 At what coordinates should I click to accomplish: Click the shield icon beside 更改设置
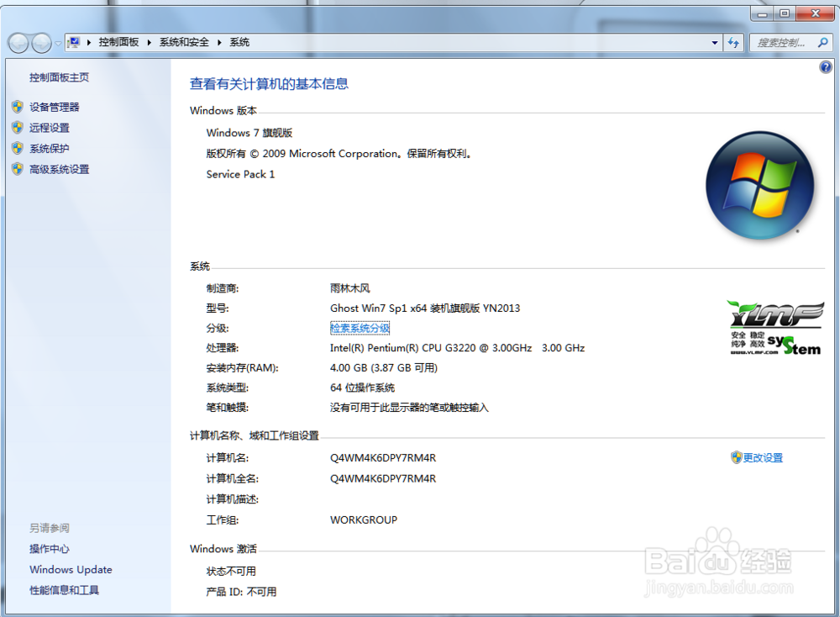[736, 457]
